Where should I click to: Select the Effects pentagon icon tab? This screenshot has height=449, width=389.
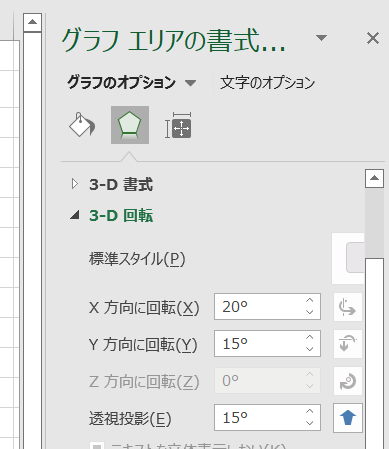pyautogui.click(x=130, y=125)
